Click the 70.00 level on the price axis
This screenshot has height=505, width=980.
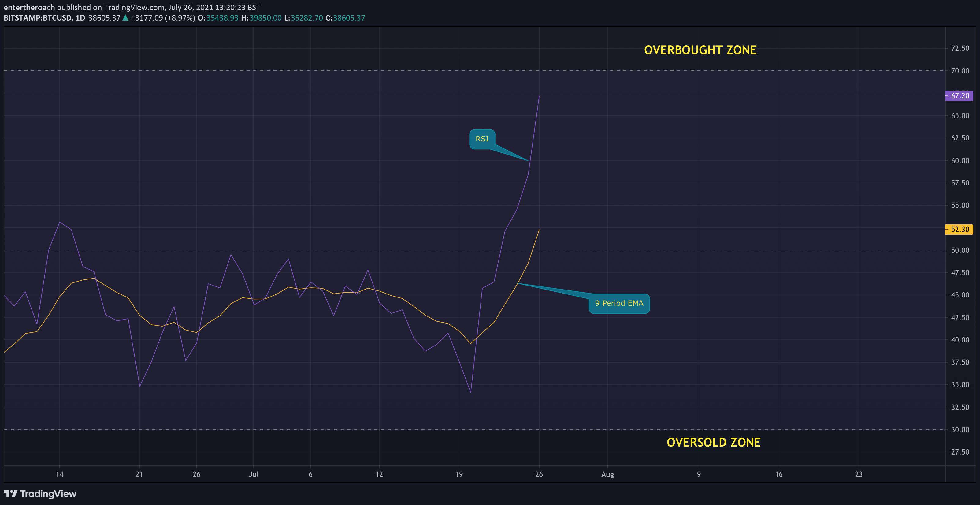tap(960, 71)
